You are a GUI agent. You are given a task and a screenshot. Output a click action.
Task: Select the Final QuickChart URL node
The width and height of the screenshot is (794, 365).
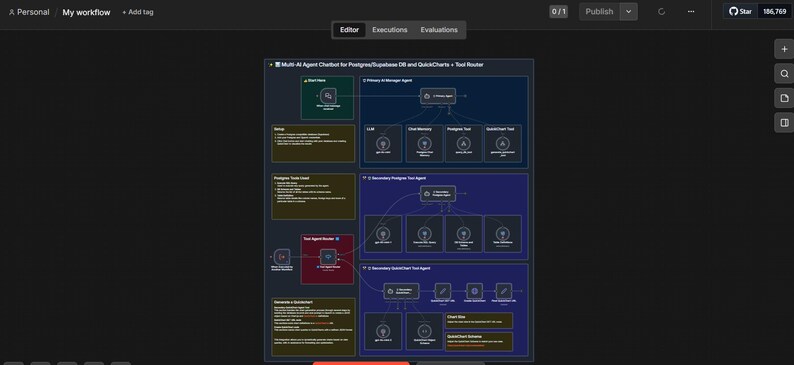tap(504, 291)
